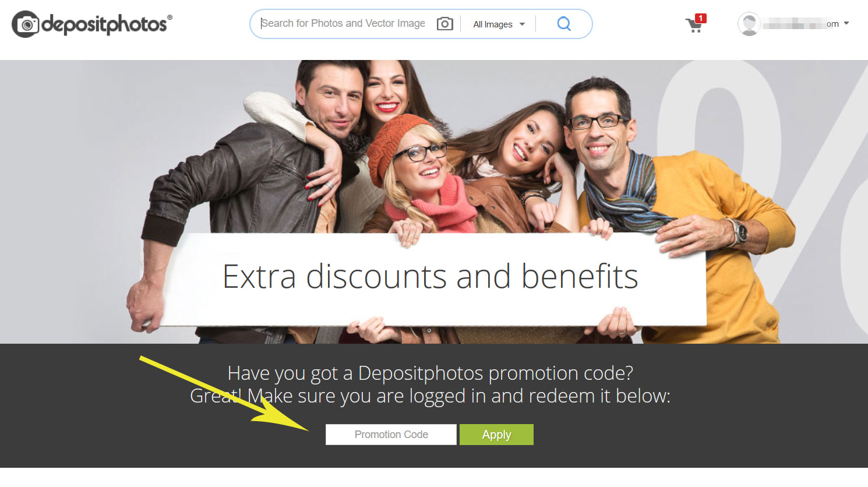The width and height of the screenshot is (868, 487).
Task: Click the Depositphotos camera logo icon
Action: coord(26,24)
